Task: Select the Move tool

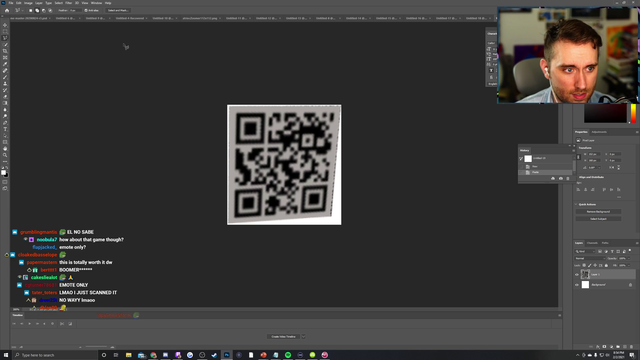Action: pyautogui.click(x=5, y=25)
